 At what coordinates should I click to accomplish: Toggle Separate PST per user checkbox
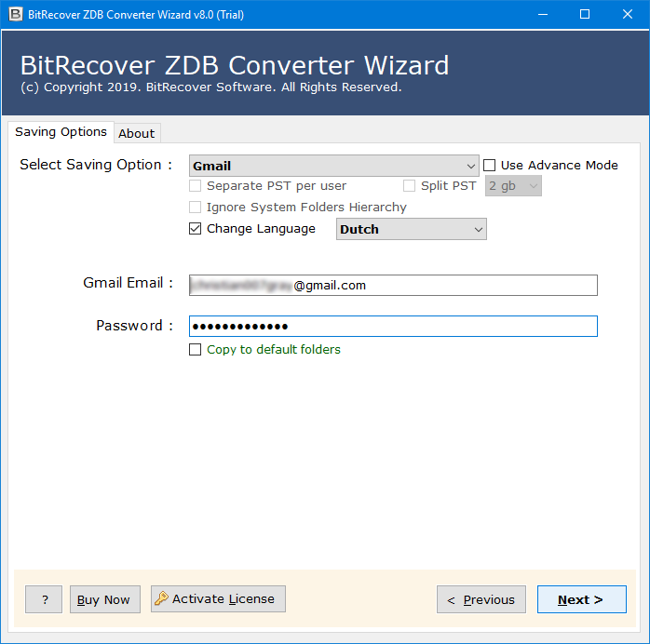pyautogui.click(x=195, y=186)
